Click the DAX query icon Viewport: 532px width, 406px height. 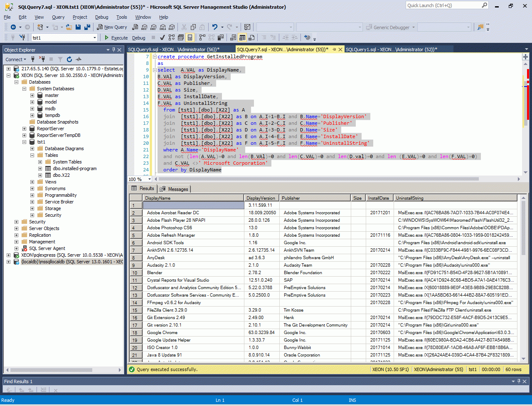(172, 27)
